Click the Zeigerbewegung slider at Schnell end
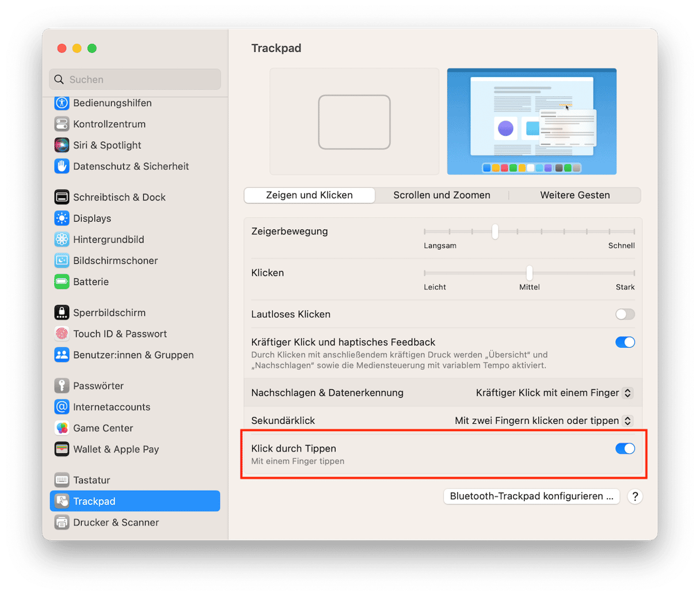The image size is (700, 596). (x=634, y=231)
